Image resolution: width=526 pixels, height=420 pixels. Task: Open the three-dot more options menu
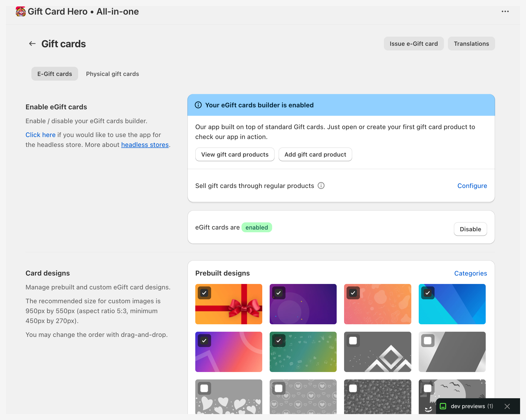pyautogui.click(x=505, y=12)
